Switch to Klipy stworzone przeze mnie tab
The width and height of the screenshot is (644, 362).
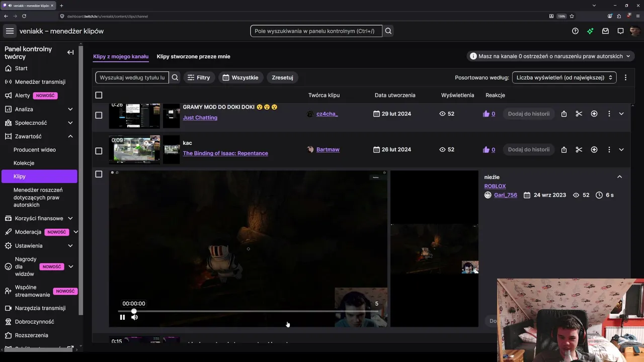pyautogui.click(x=193, y=56)
